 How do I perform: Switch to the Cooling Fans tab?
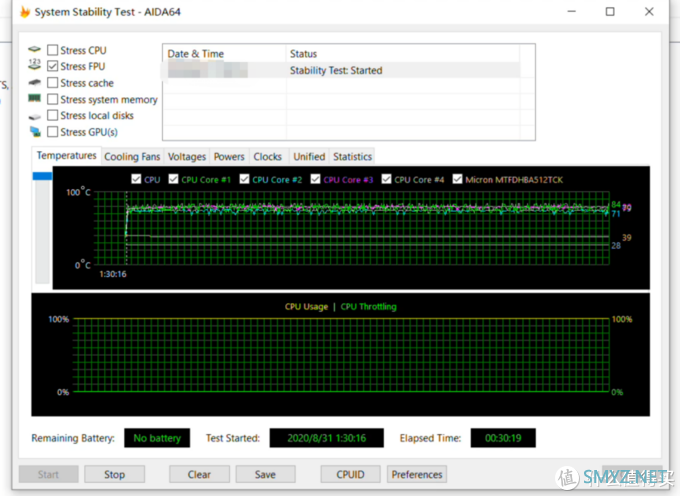tap(132, 157)
